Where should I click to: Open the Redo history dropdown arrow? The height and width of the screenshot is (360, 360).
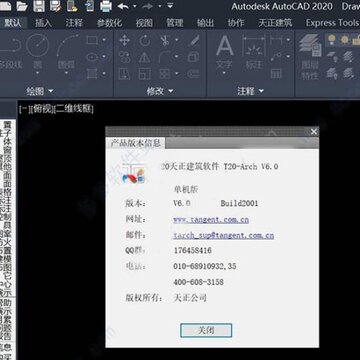(160, 6)
